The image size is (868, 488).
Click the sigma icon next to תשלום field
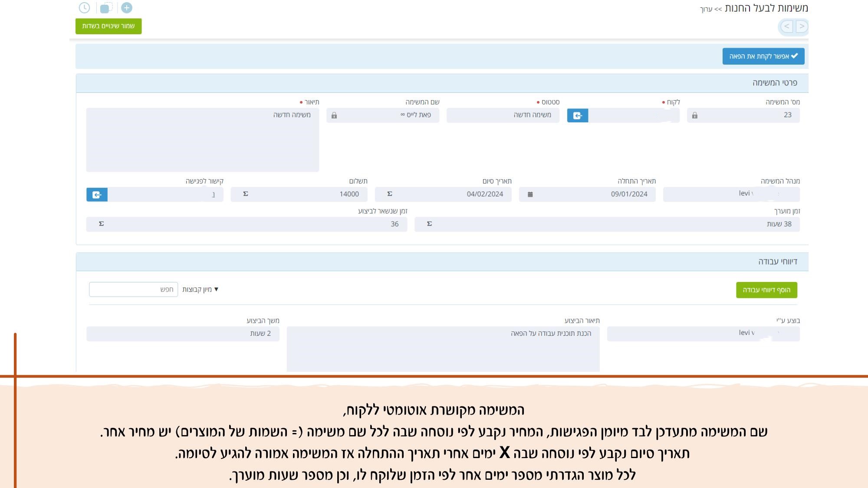247,194
